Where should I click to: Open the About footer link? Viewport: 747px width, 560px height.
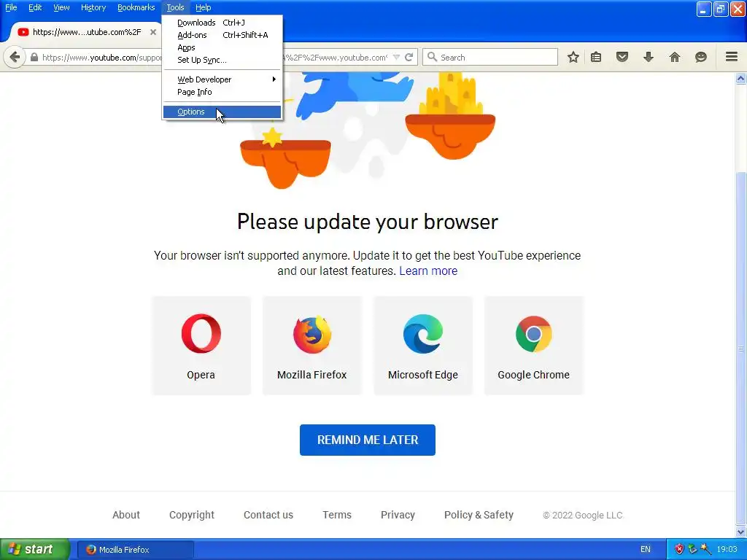point(125,515)
